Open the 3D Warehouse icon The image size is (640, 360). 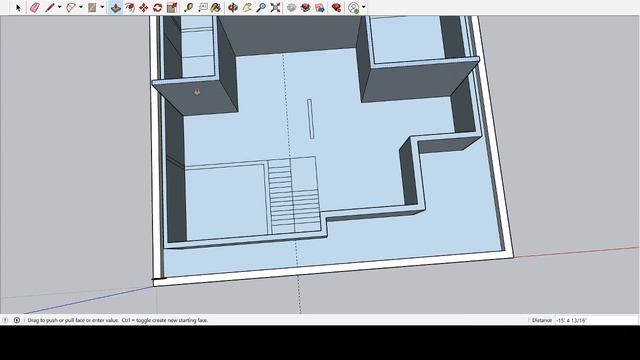point(291,7)
